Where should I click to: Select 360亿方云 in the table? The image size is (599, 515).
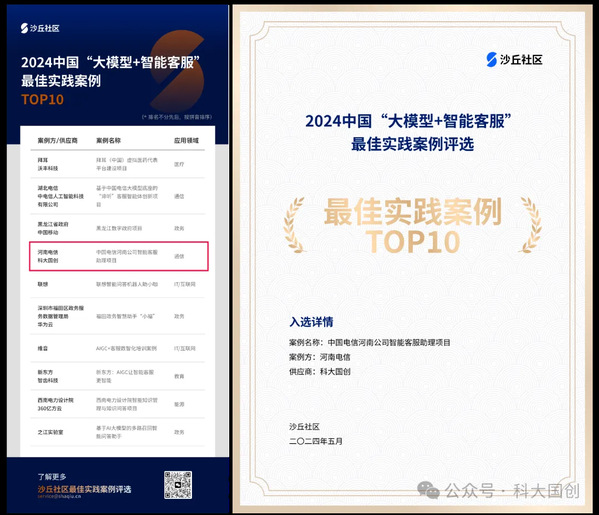coord(49,408)
